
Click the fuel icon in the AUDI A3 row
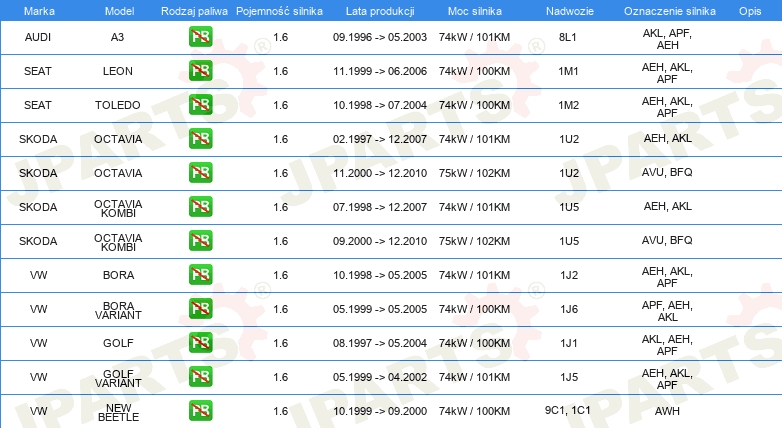pos(200,37)
